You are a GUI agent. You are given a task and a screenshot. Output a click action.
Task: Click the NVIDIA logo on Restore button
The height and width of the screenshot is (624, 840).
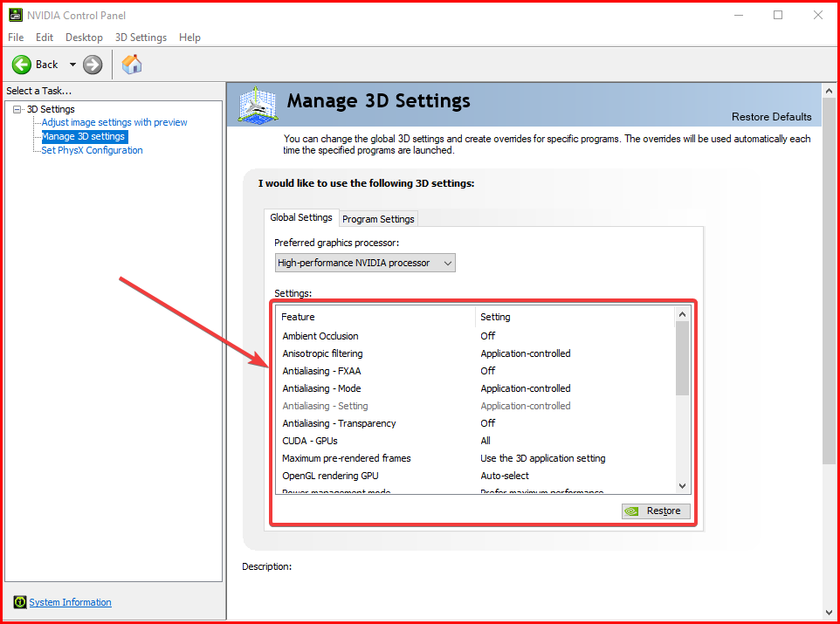[x=631, y=511]
